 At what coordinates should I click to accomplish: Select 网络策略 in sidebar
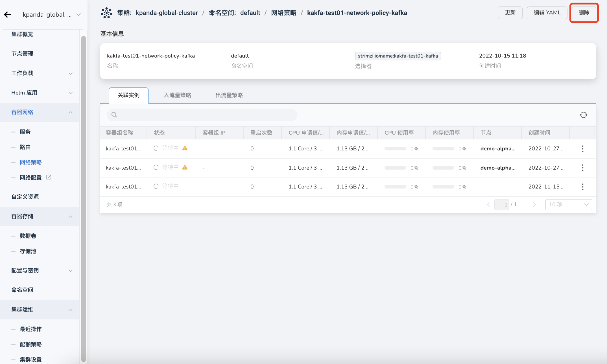30,162
